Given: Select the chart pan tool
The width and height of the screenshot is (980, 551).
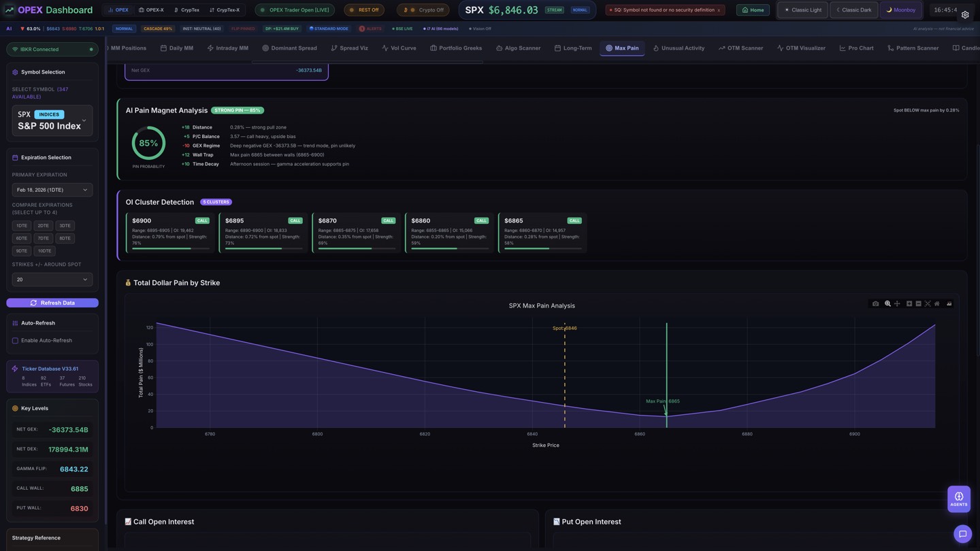Looking at the screenshot, I should point(897,304).
